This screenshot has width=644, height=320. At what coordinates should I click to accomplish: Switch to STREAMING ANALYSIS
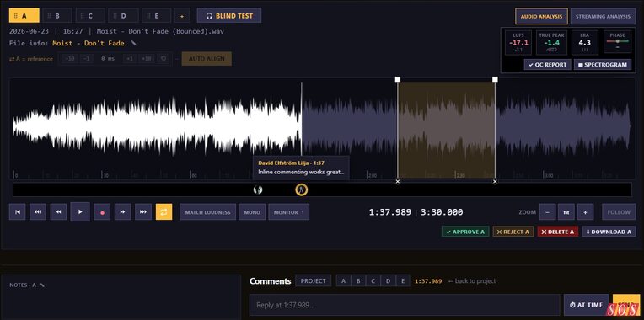click(x=603, y=16)
